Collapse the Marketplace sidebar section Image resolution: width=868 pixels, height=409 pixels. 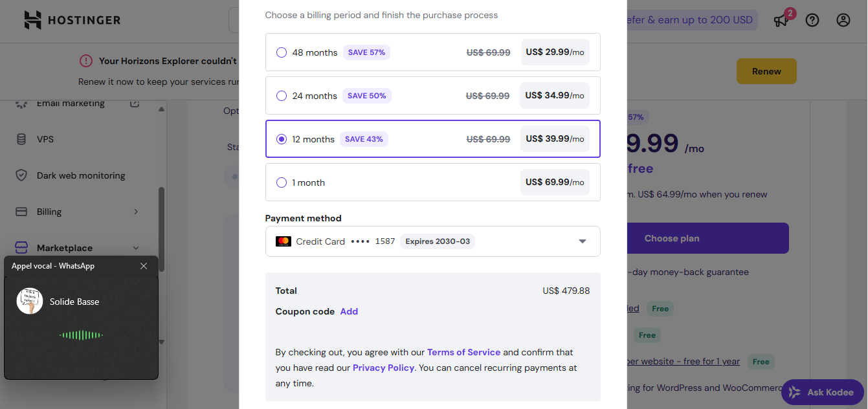[x=136, y=248]
